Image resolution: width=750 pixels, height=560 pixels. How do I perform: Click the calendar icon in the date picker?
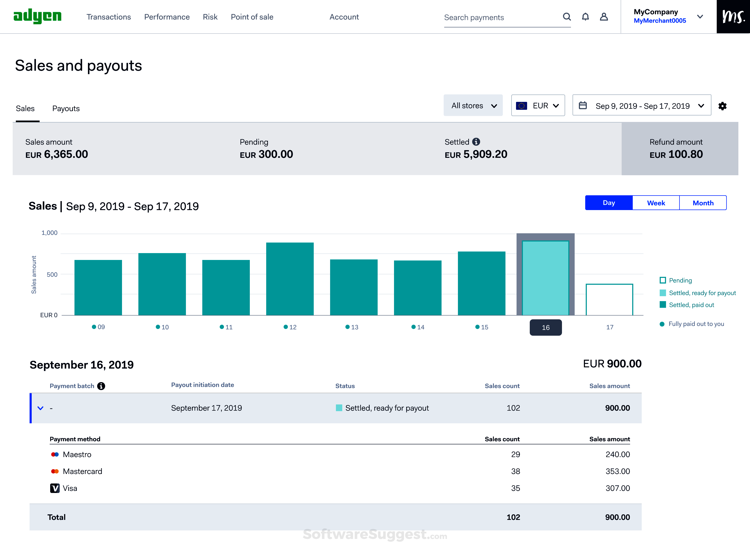(x=583, y=105)
